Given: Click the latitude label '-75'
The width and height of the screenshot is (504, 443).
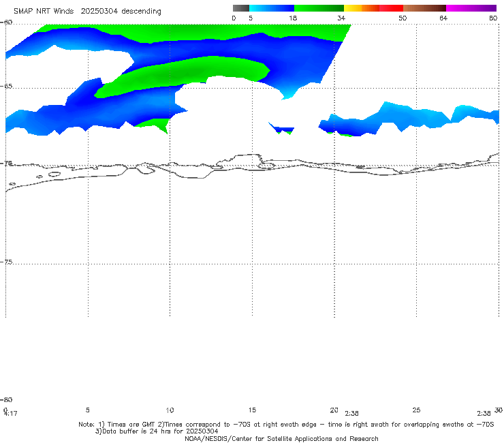Looking at the screenshot, I should point(6,262).
